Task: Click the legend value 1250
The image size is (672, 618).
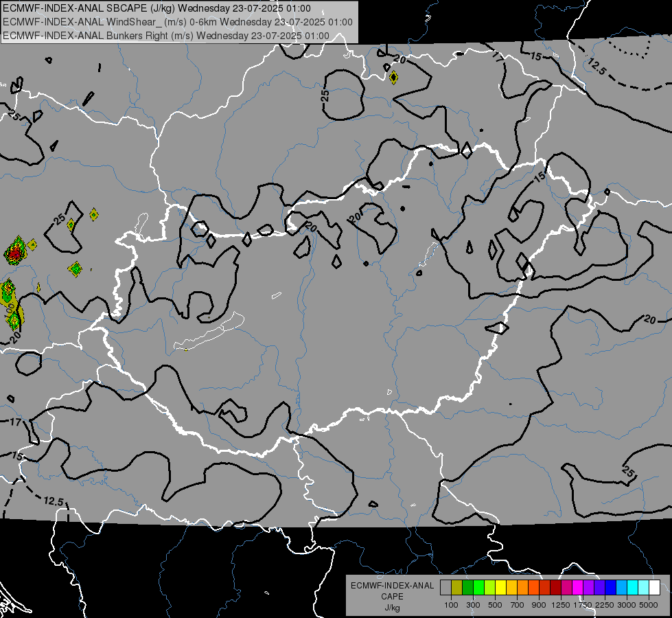Action: tap(561, 605)
